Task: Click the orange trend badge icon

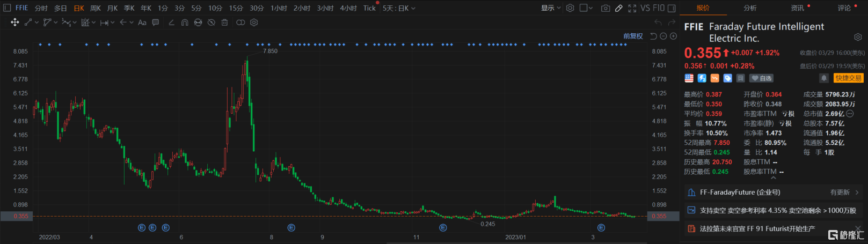Action: pyautogui.click(x=715, y=78)
